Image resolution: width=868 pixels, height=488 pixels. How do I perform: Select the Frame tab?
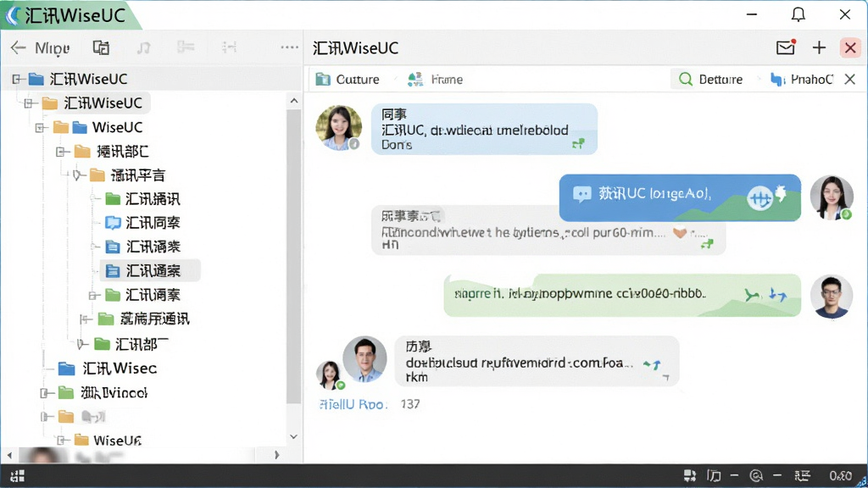[435, 79]
